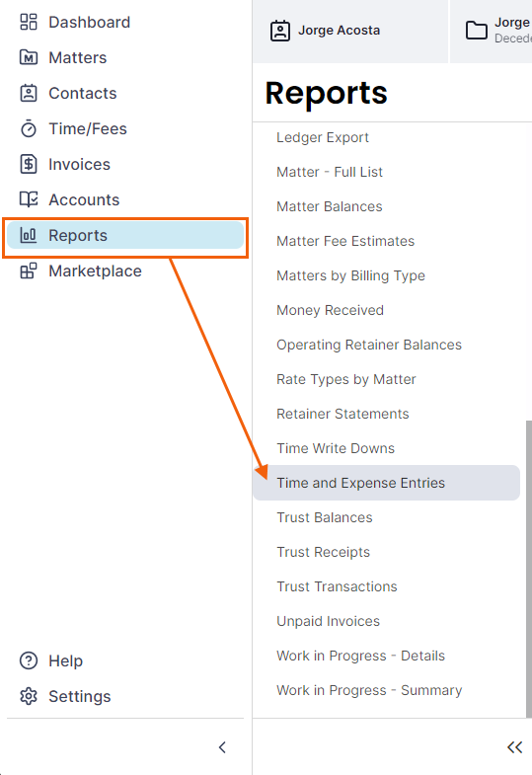Open the Settings gear icon

[29, 696]
